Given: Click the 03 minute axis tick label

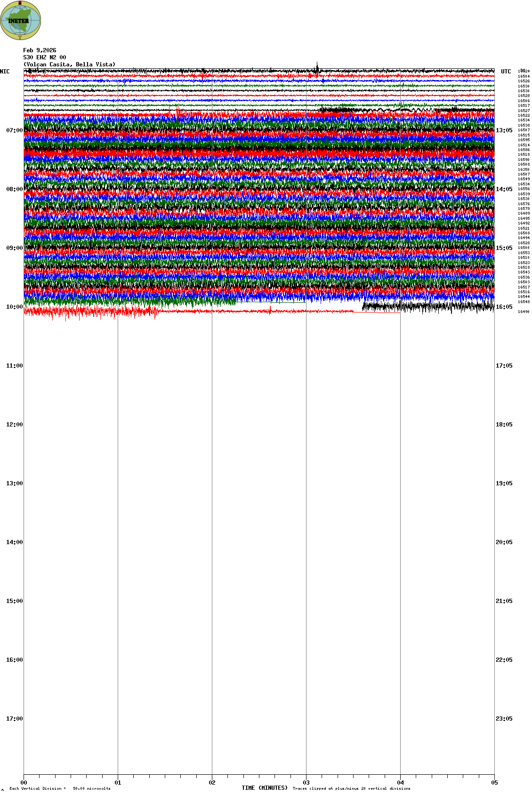Looking at the screenshot, I should pos(306,783).
